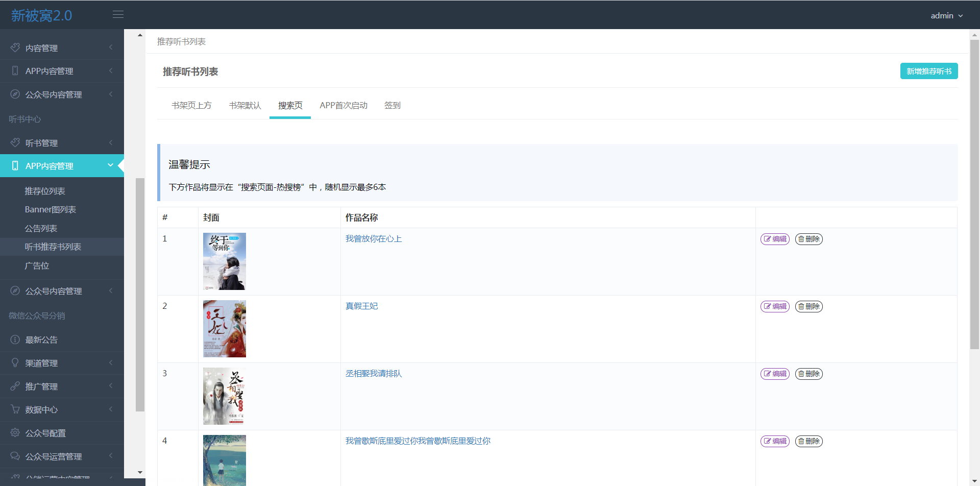This screenshot has height=486, width=980.
Task: Click the 渠道管理 lightbulb icon
Action: [x=15, y=363]
